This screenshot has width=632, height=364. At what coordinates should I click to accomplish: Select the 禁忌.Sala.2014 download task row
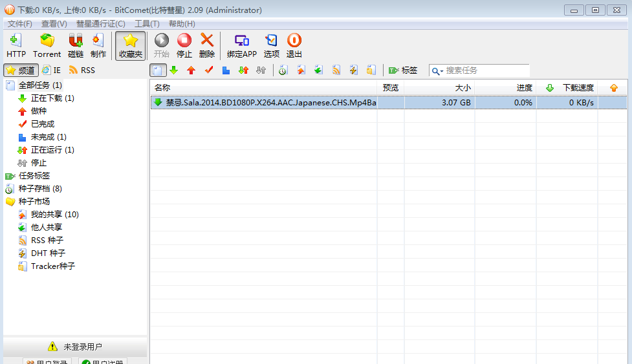389,103
